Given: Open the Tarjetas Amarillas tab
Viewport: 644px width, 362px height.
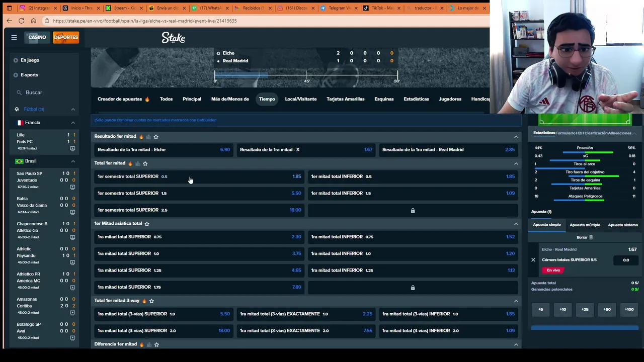Looking at the screenshot, I should tap(345, 99).
